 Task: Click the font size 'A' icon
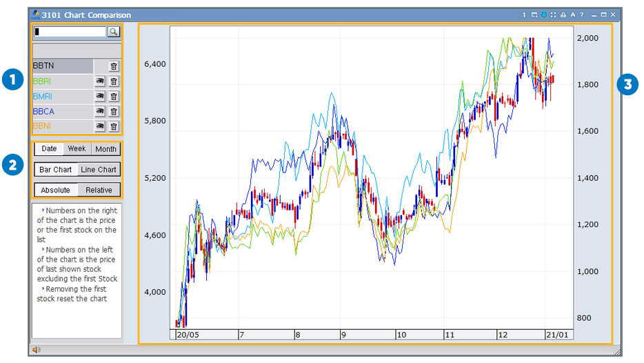(x=573, y=14)
